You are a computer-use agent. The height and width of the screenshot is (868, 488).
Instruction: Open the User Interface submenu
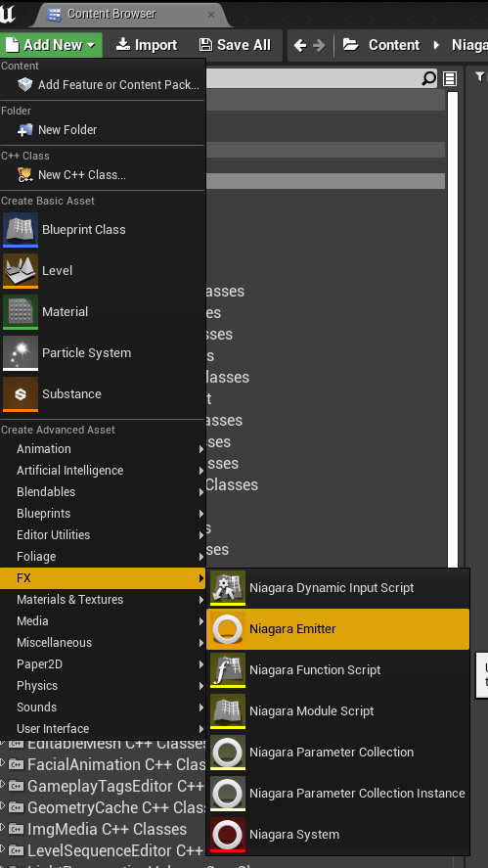tap(103, 728)
